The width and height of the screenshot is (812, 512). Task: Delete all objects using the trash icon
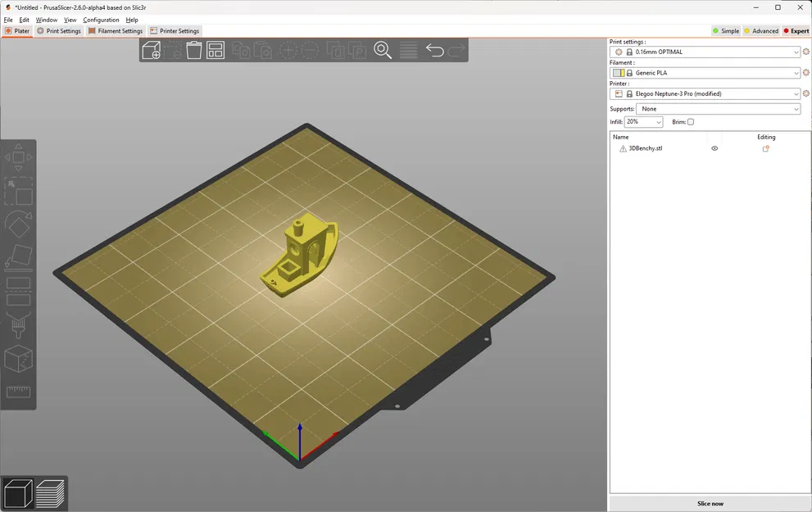point(194,50)
